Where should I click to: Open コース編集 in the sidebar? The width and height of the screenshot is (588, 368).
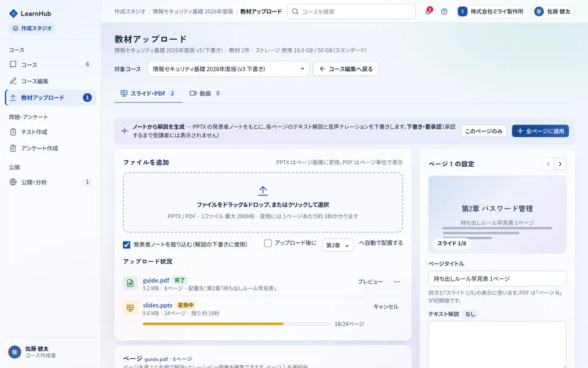coord(50,81)
